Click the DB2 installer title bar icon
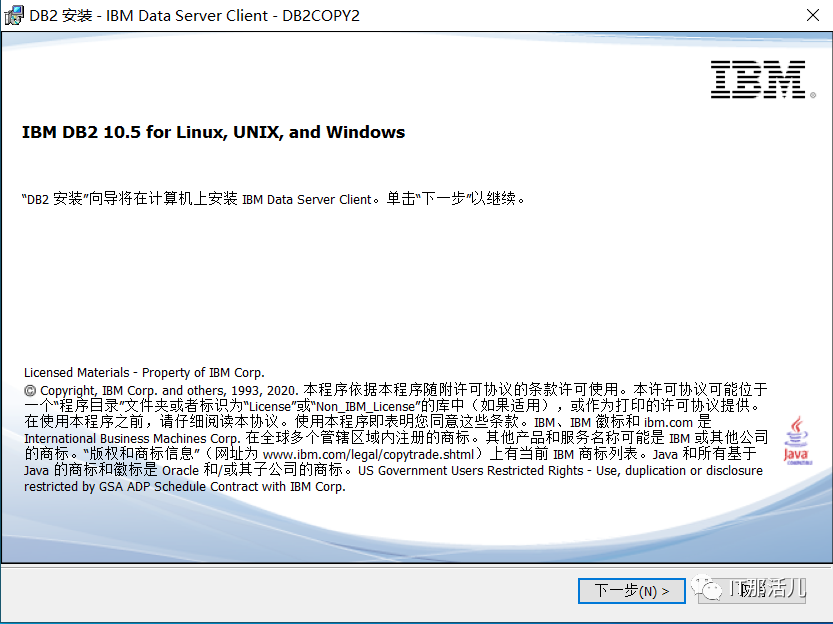Screen dimensions: 833x624 (14, 15)
